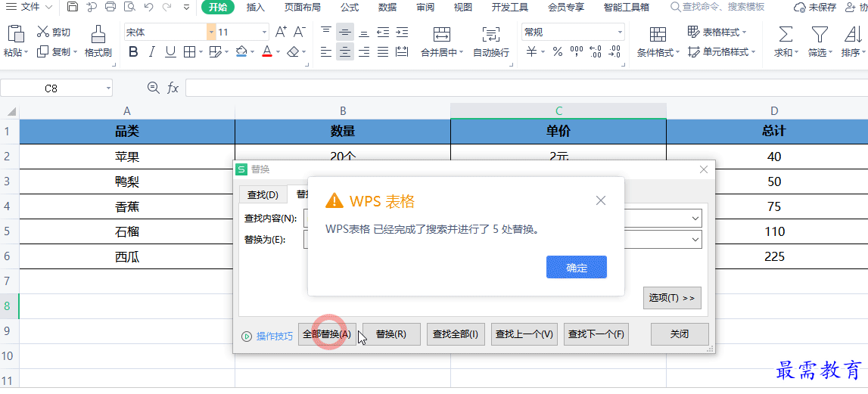
Task: Toggle middle vertical alignment
Action: (345, 32)
